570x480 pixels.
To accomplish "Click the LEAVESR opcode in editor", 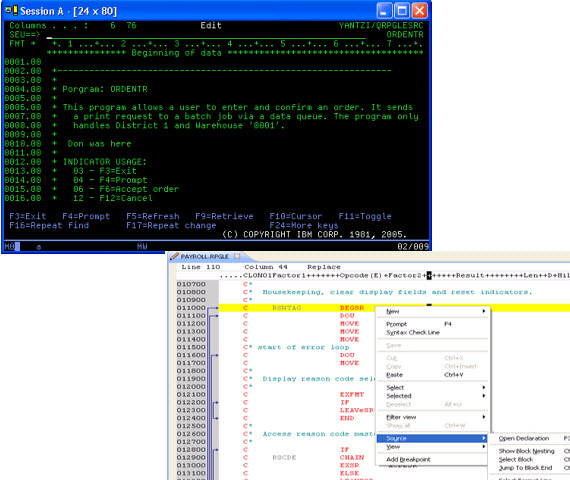I will tap(357, 410).
